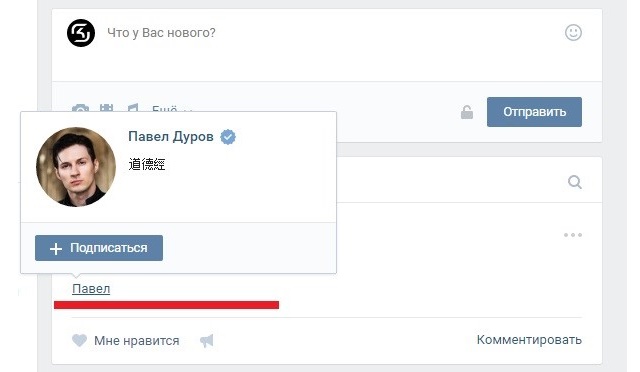Screen dimensions: 640x372
Task: Open the Павел Дуров name link in popup
Action: (x=171, y=136)
